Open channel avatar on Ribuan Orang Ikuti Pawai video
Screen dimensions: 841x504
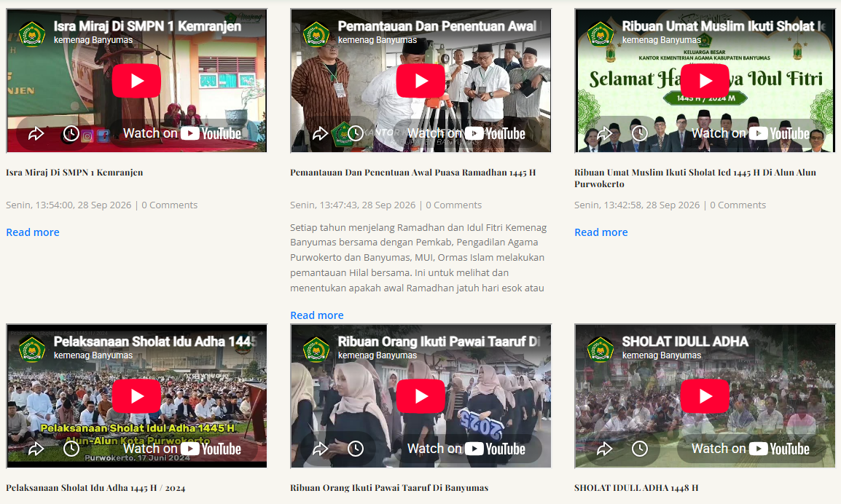pos(316,349)
